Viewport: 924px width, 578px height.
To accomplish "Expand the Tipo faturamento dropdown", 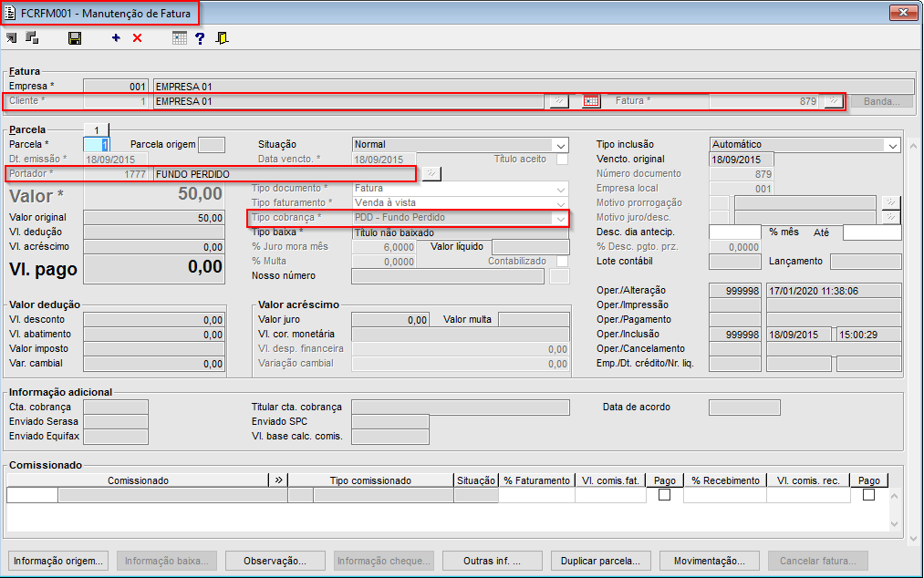I will tap(560, 203).
